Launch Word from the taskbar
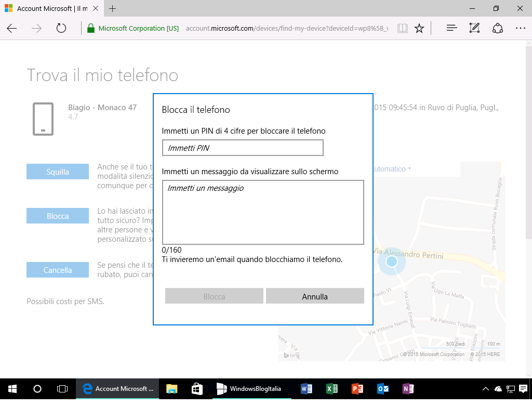The height and width of the screenshot is (407, 532). coord(307,389)
